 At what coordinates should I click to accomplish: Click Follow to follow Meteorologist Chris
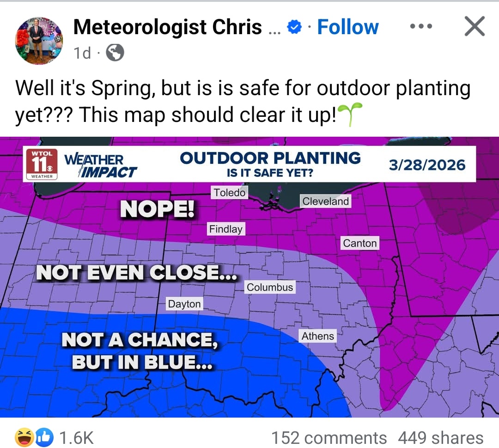tap(348, 27)
